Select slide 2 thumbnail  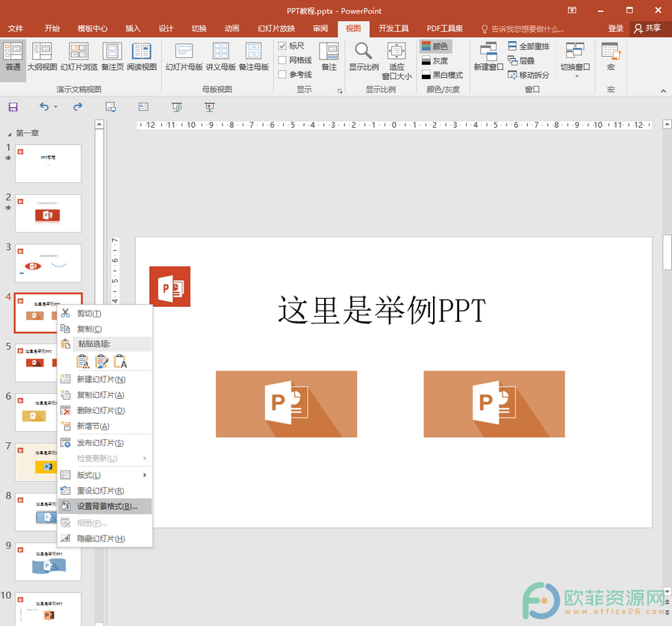[x=48, y=213]
